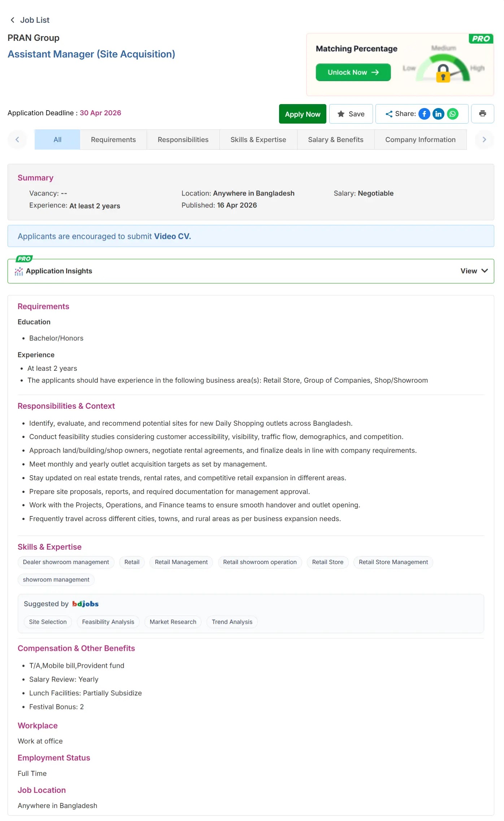Screen dimensions: 504x821
Task: Open the Video CV link
Action: 172,236
